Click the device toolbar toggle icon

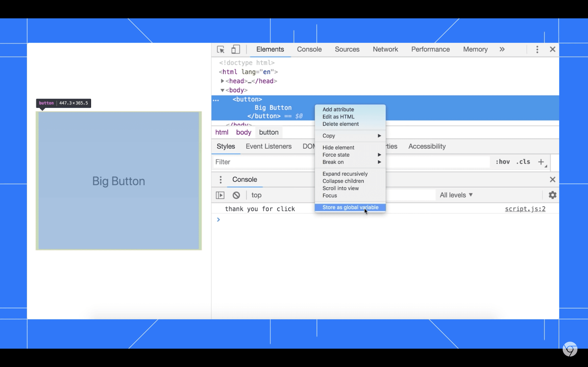pos(235,49)
